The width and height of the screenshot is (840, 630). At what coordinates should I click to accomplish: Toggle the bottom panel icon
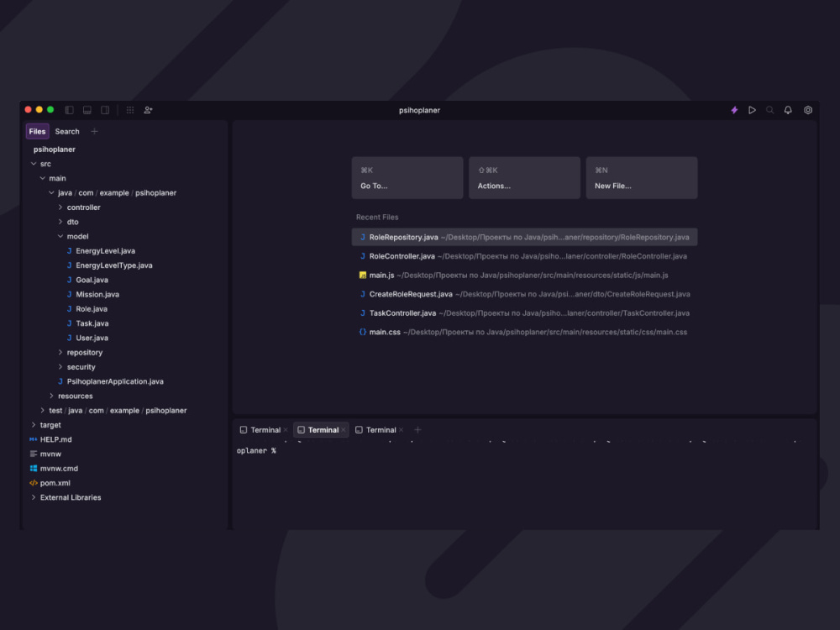coord(87,110)
